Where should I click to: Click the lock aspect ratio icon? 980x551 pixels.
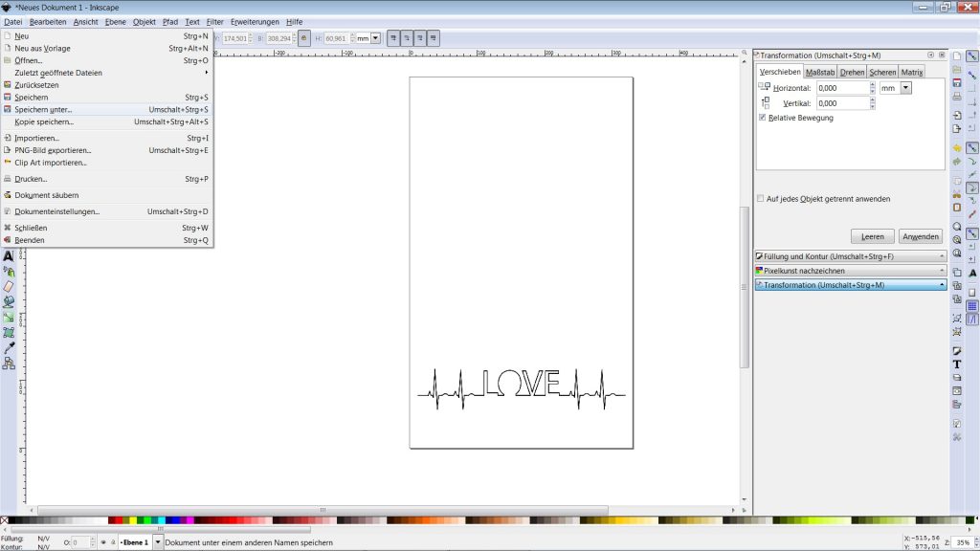click(x=304, y=38)
